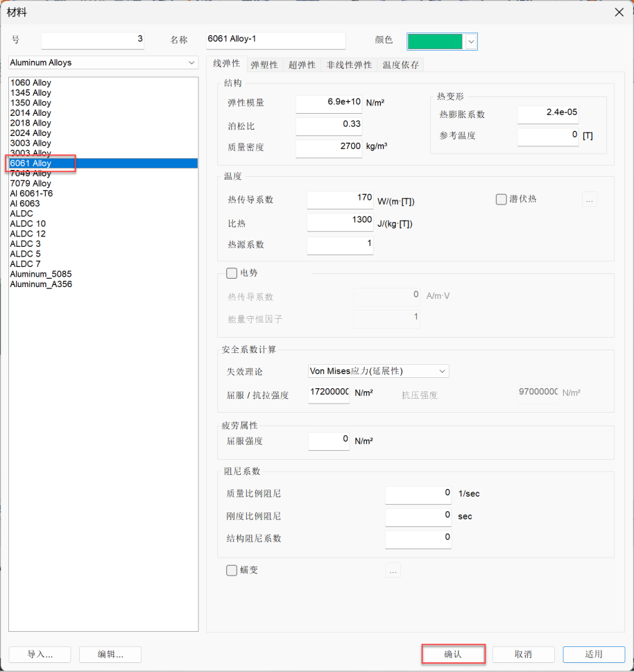Switch to the 弹塑性 tab
634x672 pixels.
coord(264,65)
